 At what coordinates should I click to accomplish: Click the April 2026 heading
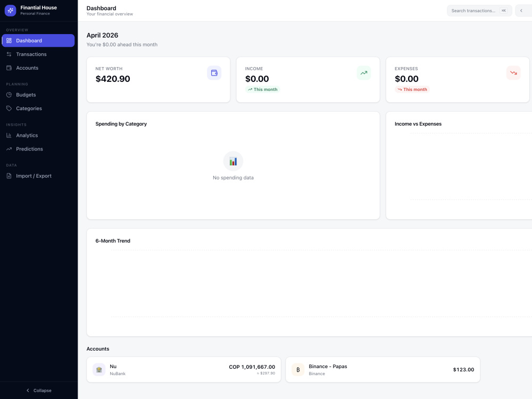tap(102, 35)
